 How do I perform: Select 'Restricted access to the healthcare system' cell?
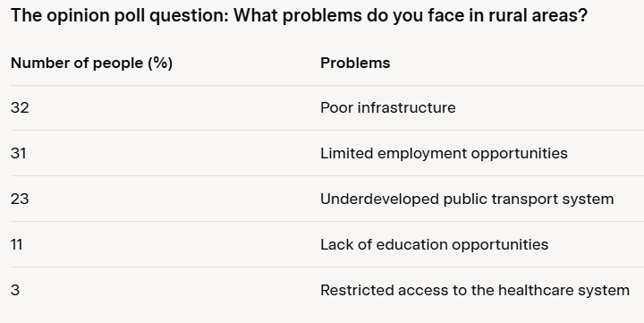click(x=475, y=290)
